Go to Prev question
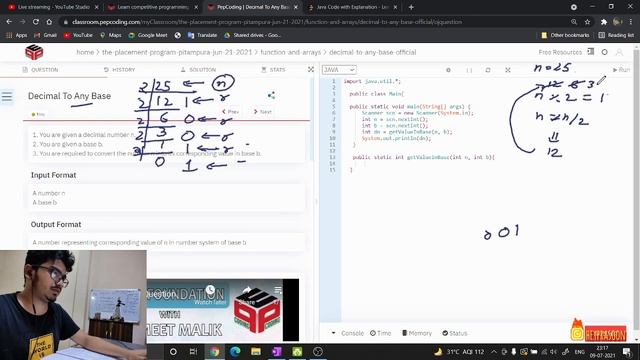Image resolution: width=640 pixels, height=360 pixels. point(231,111)
